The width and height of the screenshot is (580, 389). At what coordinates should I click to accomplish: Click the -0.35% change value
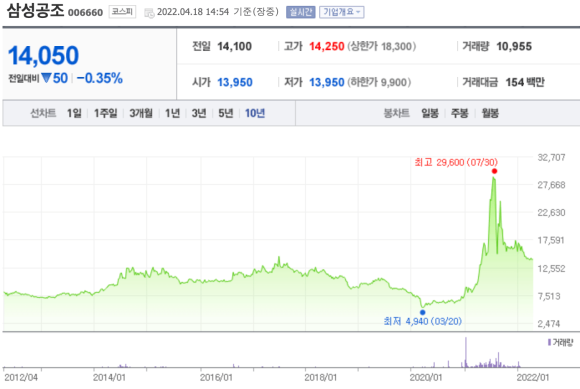[x=100, y=78]
